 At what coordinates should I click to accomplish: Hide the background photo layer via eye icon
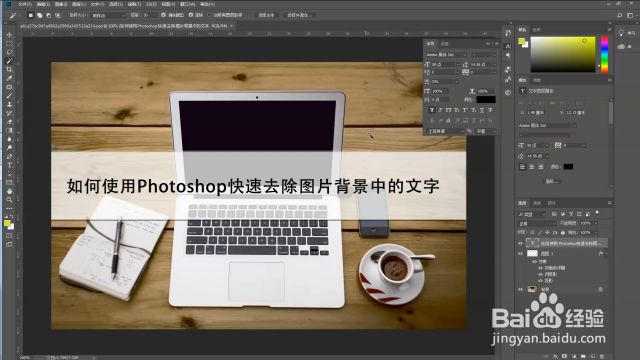(520, 289)
